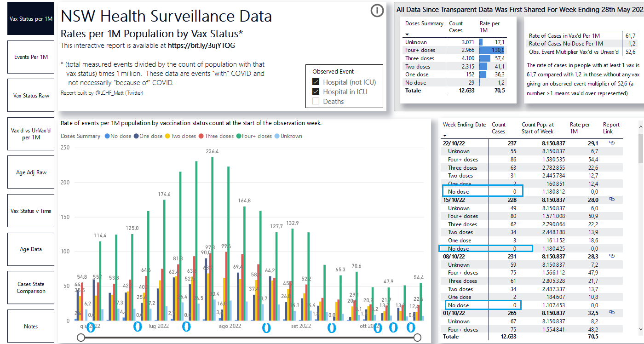Sort by Week Ending Date column arrow

click(x=445, y=136)
